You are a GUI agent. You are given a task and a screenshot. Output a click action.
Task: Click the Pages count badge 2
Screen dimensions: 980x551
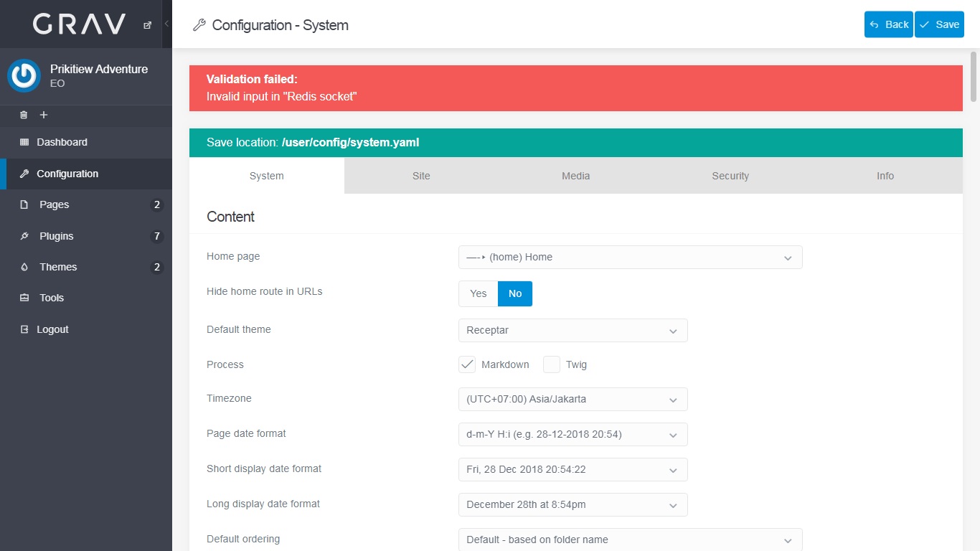pos(157,205)
